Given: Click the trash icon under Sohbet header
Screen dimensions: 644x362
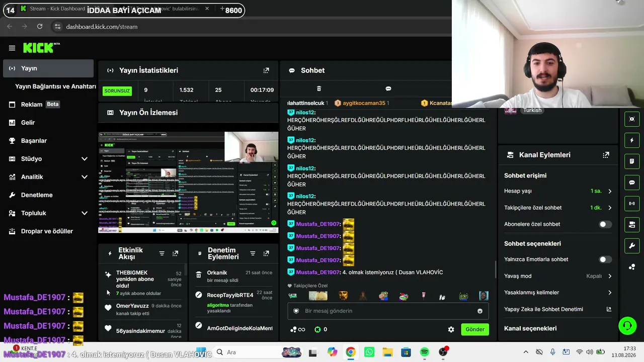Looking at the screenshot, I should 318,88.
